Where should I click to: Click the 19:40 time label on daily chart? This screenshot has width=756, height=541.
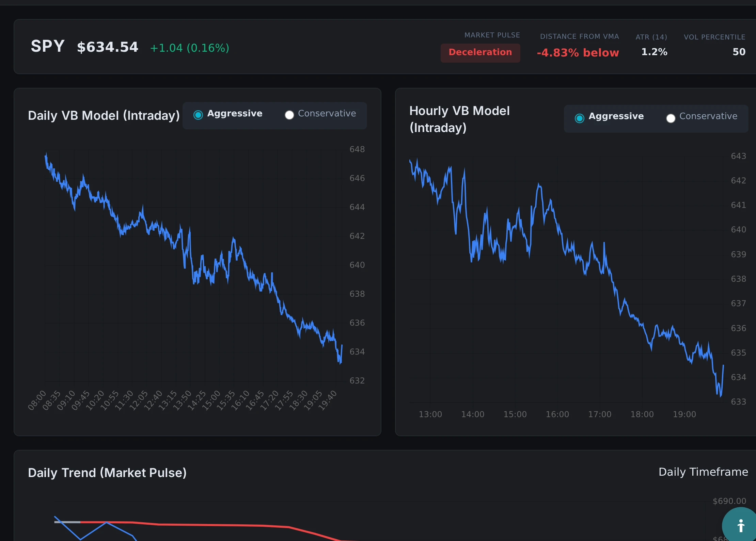328,400
